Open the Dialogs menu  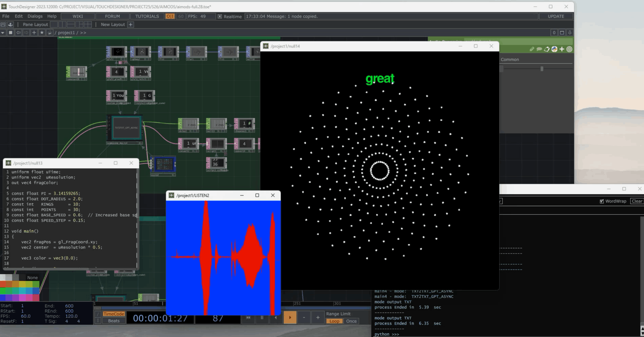tap(35, 16)
